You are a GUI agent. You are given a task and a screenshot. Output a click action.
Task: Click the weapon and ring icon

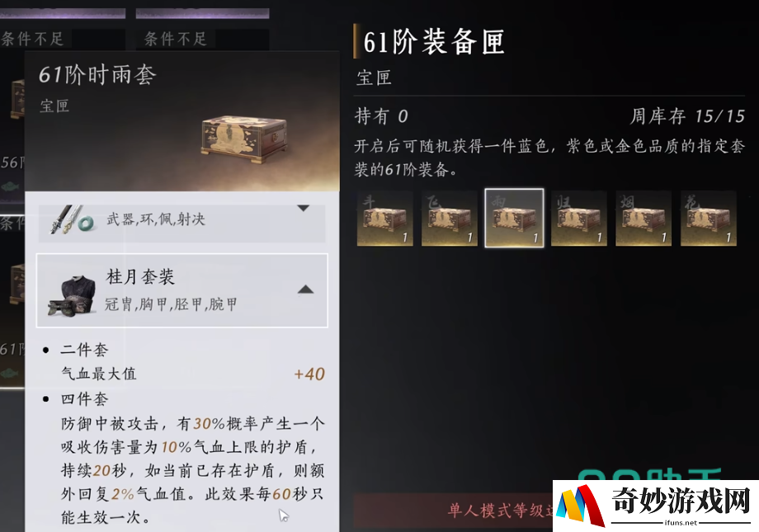coord(73,220)
